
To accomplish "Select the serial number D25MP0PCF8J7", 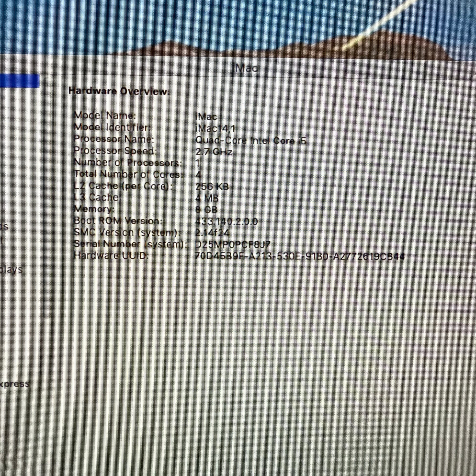I will point(233,244).
